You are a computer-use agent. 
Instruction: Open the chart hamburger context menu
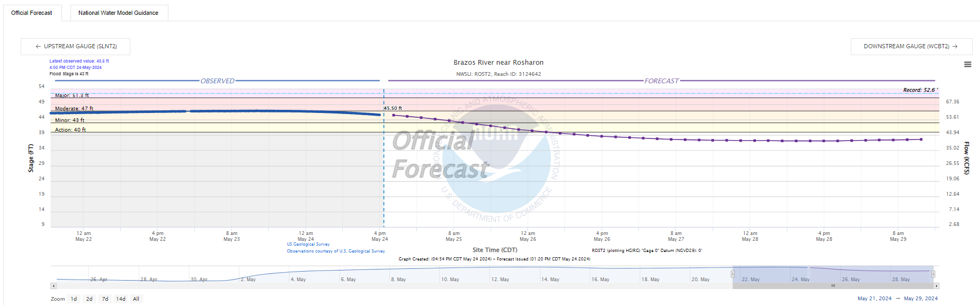(967, 64)
